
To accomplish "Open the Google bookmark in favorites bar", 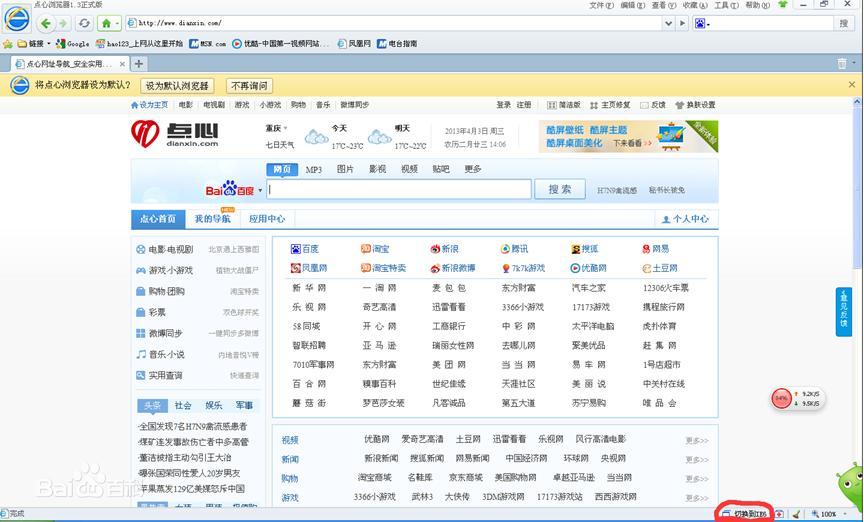I will (x=73, y=44).
